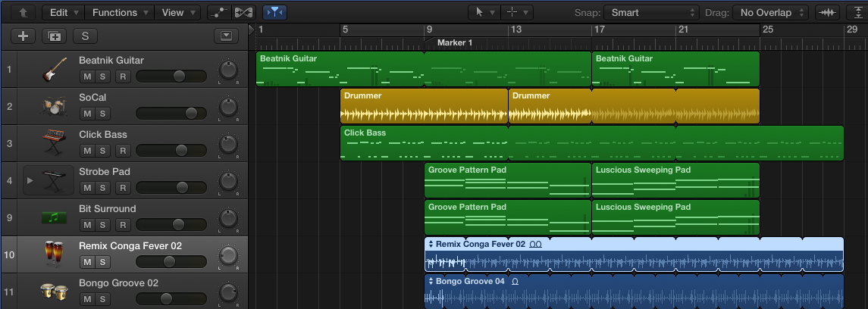Click the Click Bass volume slider
The height and width of the screenshot is (309, 868).
[x=171, y=151]
